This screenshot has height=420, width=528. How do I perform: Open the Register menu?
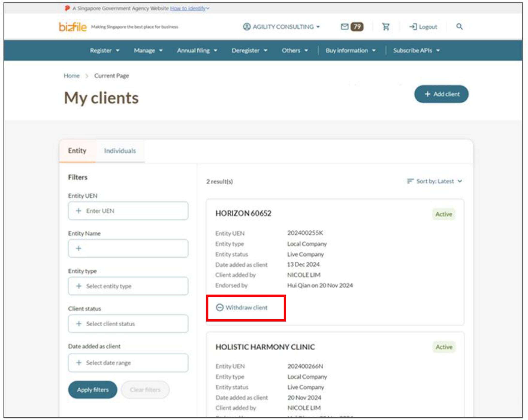[x=105, y=50]
